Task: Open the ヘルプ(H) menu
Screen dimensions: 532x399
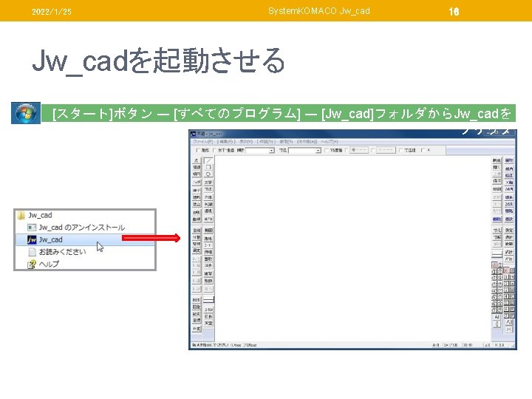Action: coord(330,141)
